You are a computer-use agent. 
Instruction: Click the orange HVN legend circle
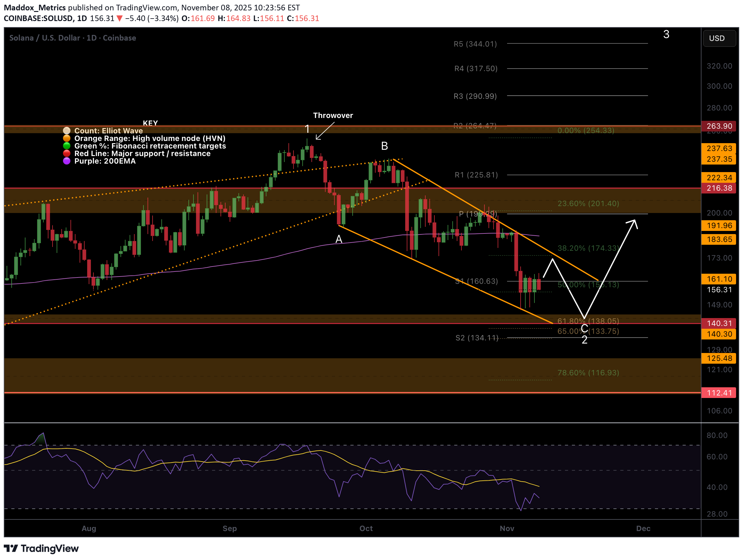point(66,138)
